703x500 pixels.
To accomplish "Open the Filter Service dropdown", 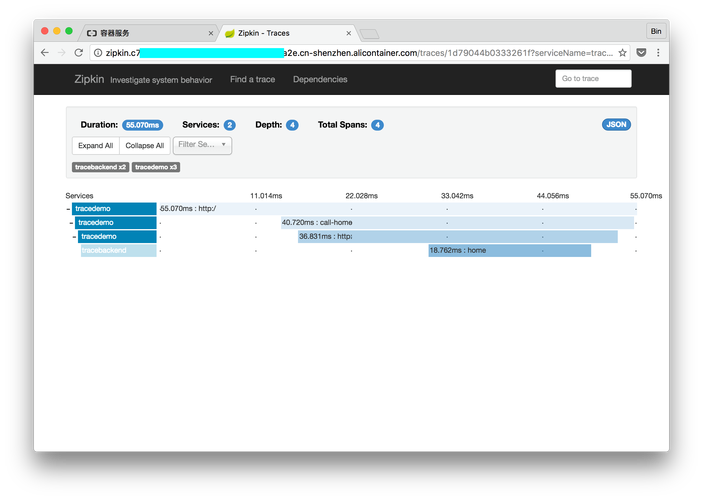I will coord(202,145).
